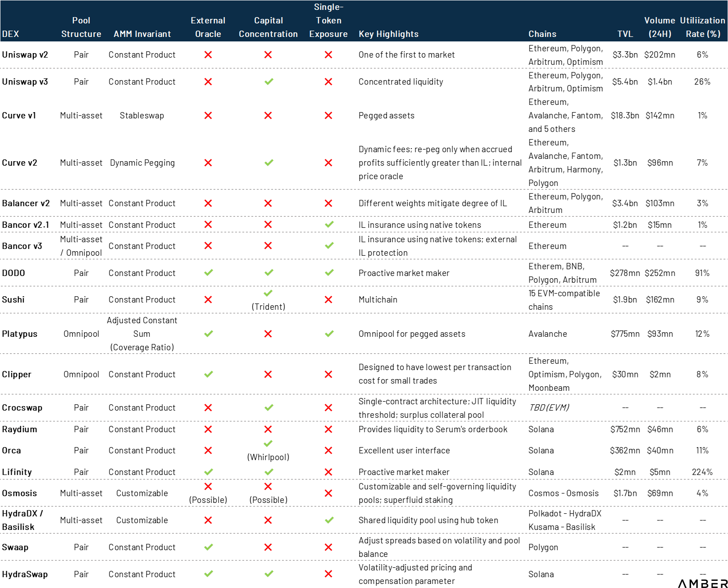The height and width of the screenshot is (588, 728).
Task: Click the Curve v1 row name
Action: (x=19, y=115)
